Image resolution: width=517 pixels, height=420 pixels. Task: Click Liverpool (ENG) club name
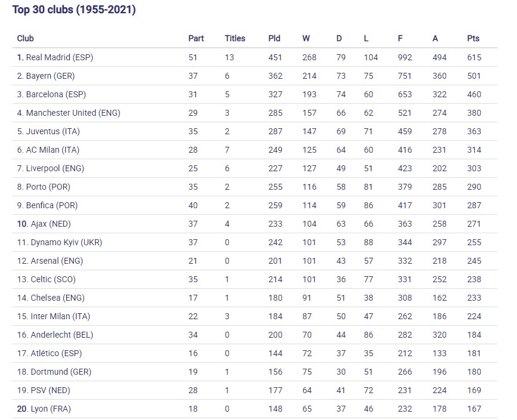(x=55, y=168)
